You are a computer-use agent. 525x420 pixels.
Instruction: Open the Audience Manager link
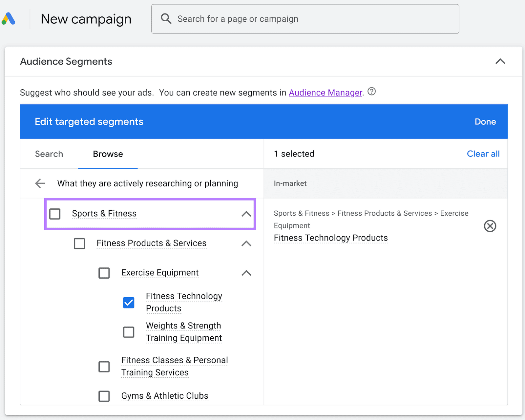point(325,93)
